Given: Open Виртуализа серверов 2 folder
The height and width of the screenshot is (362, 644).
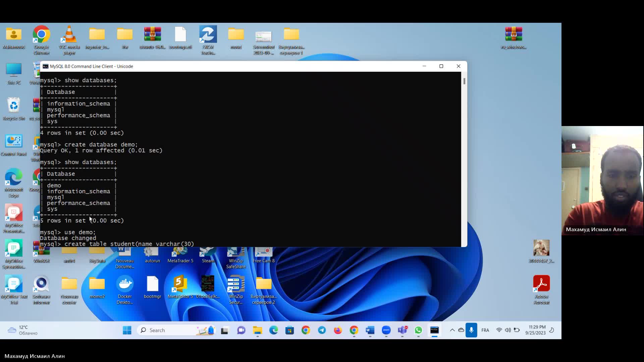Looking at the screenshot, I should click(x=264, y=290).
